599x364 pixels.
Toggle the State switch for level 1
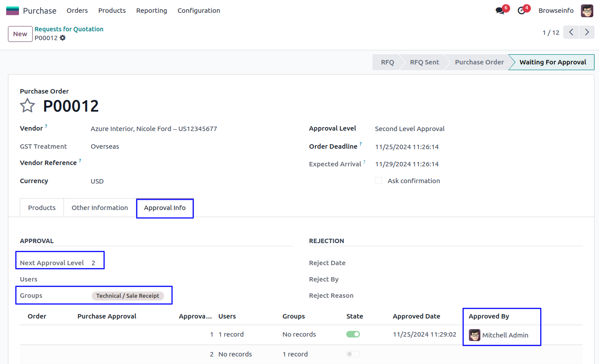click(353, 334)
